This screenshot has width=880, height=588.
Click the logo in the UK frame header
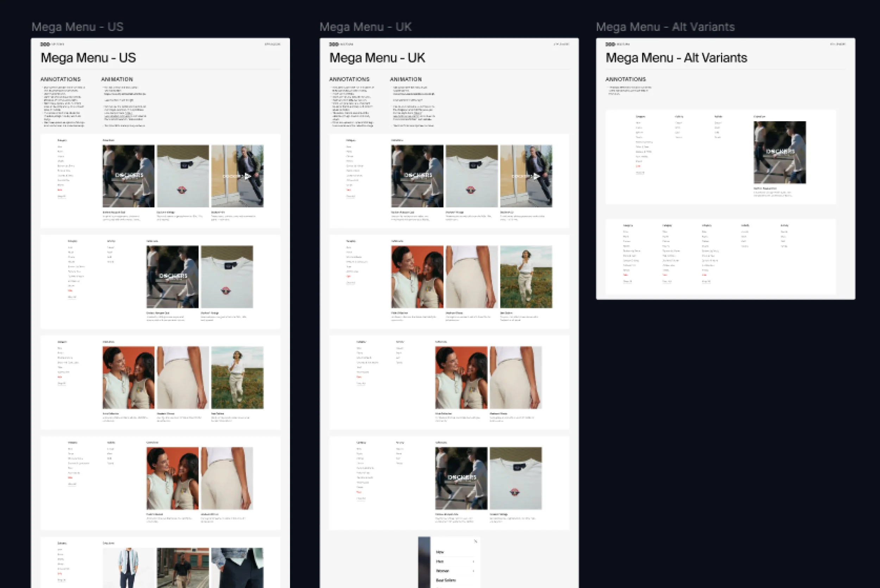click(334, 44)
